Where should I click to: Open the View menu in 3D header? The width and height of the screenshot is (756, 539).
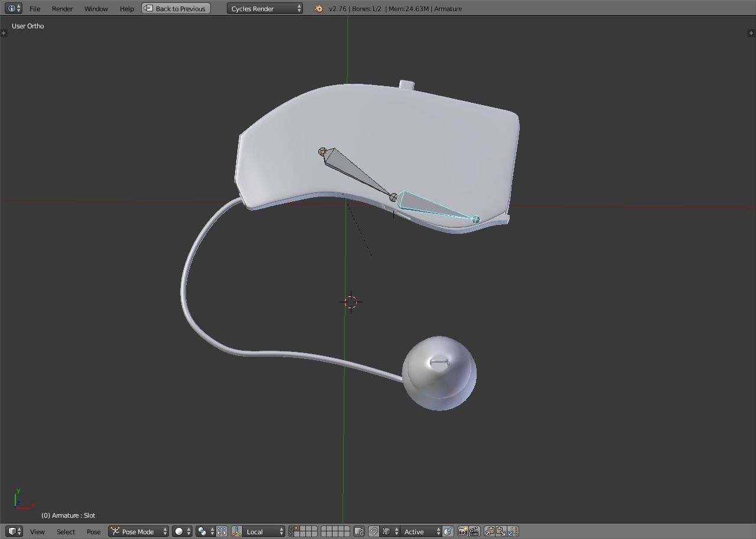coord(37,532)
